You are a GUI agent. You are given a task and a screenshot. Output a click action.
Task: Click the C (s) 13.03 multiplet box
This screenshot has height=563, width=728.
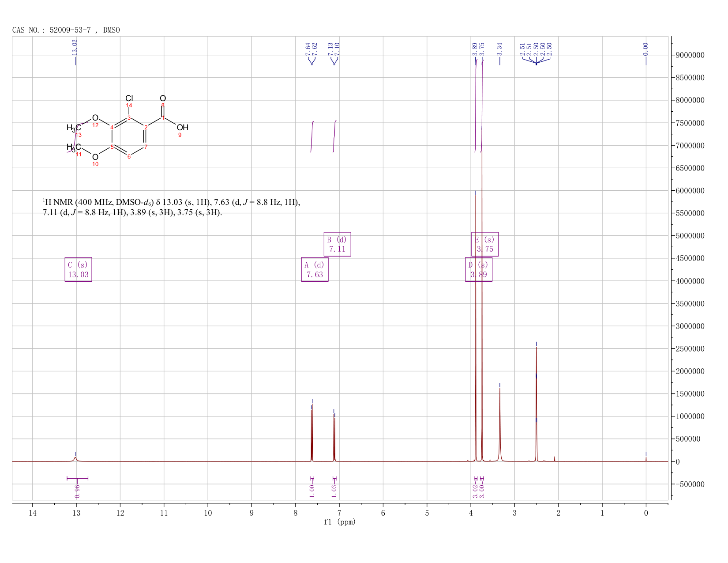pyautogui.click(x=78, y=269)
